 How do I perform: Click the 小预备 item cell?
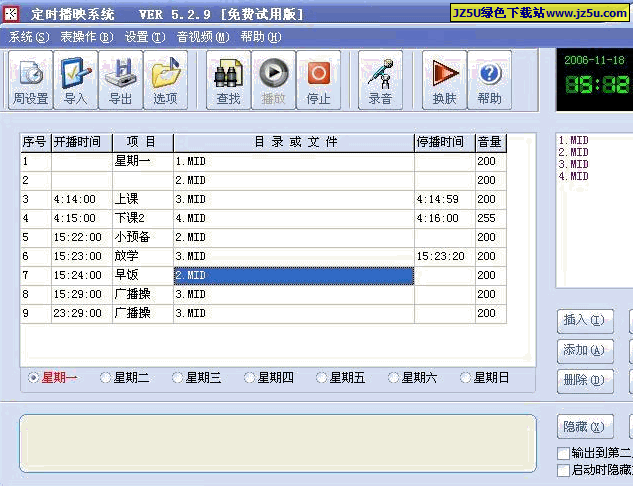point(143,237)
